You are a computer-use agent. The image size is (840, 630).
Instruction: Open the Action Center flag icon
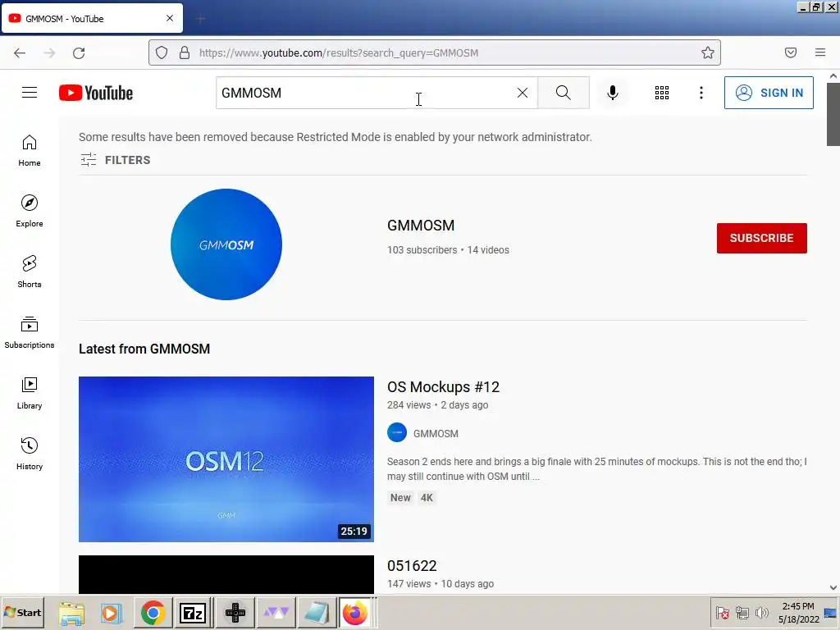722,612
